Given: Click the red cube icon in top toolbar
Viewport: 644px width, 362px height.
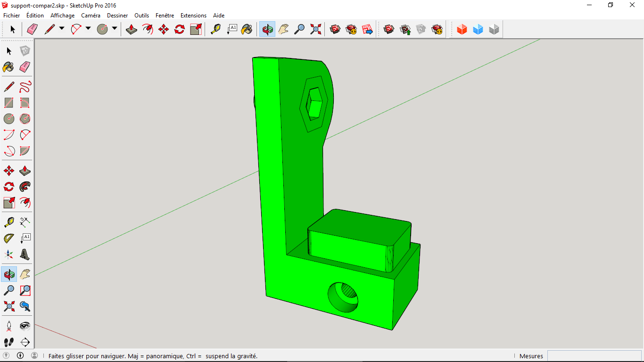Looking at the screenshot, I should (462, 30).
